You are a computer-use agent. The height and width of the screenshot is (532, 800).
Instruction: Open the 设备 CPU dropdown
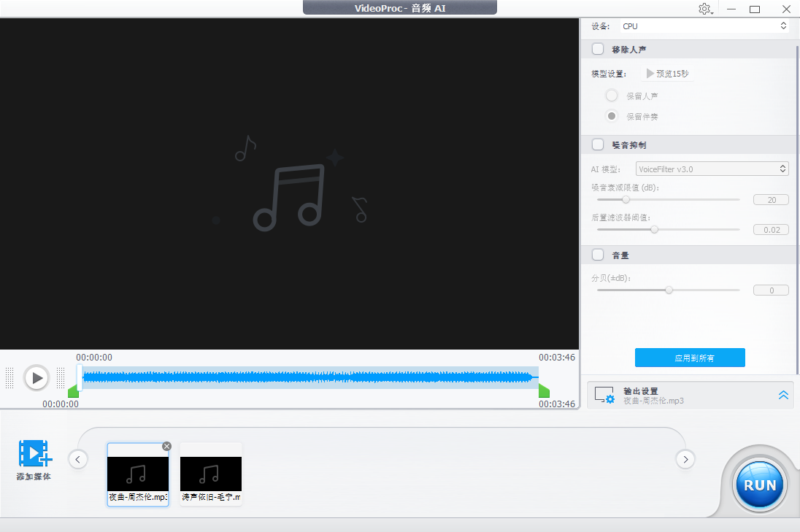pyautogui.click(x=704, y=26)
